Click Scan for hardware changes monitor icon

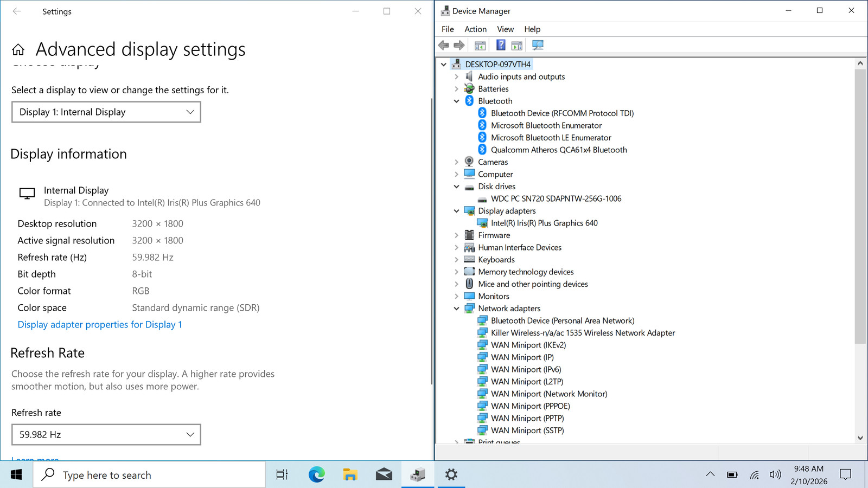coord(538,45)
